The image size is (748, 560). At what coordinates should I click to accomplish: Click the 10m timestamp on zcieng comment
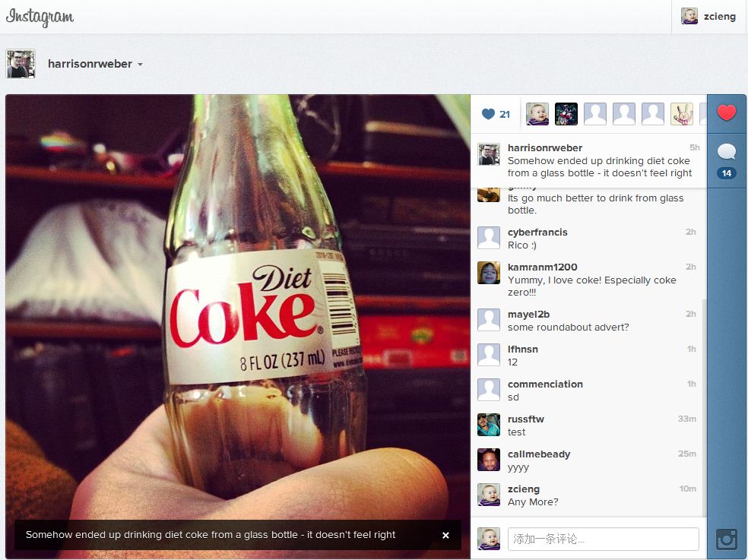click(x=688, y=489)
